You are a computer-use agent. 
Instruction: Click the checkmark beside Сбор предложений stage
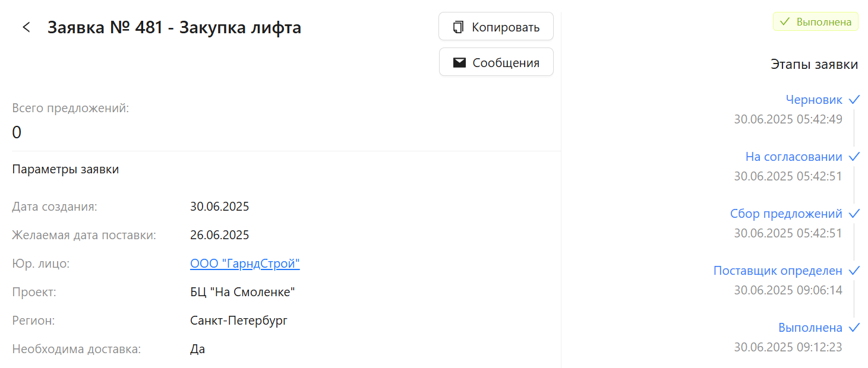(x=854, y=214)
